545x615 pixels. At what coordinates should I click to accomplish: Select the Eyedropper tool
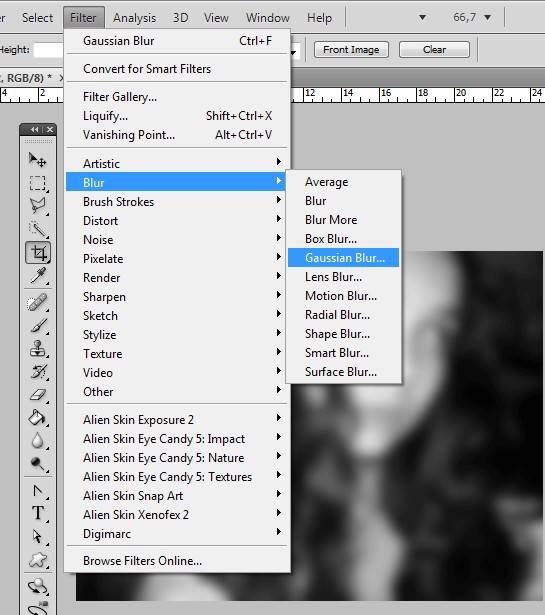(38, 275)
